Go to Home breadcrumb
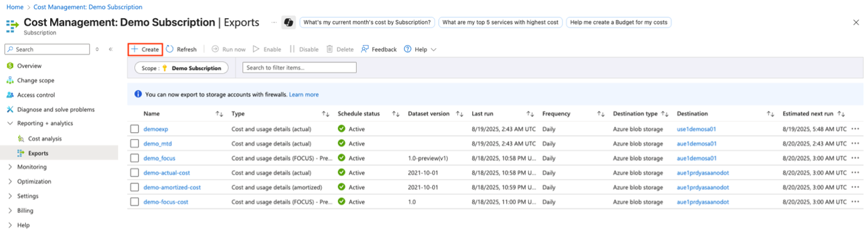Viewport: 868px width, 231px height. tap(14, 7)
